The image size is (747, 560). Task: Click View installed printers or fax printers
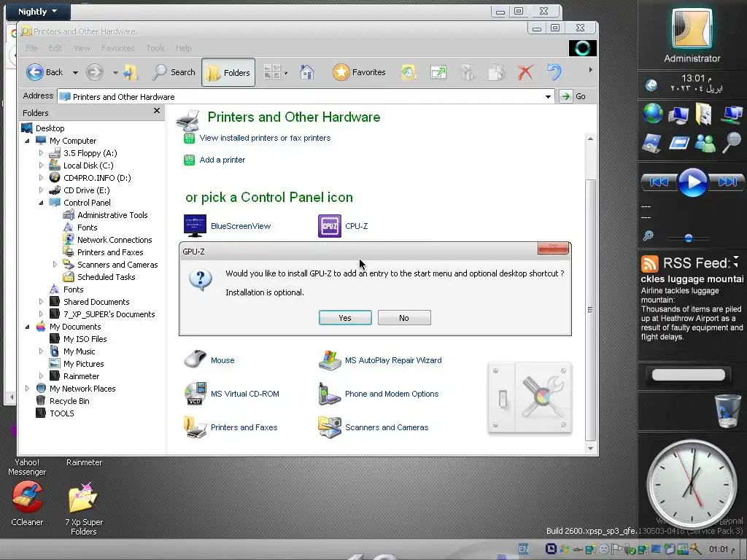pyautogui.click(x=265, y=138)
